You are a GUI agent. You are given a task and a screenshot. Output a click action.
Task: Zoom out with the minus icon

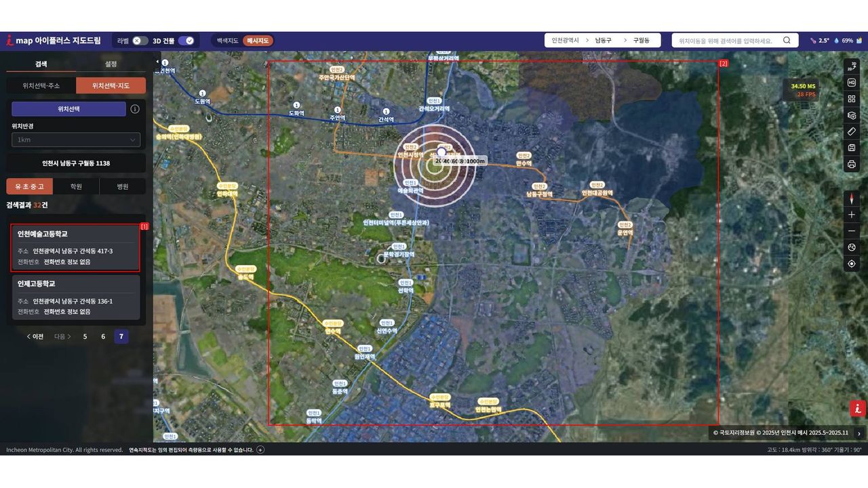[852, 231]
